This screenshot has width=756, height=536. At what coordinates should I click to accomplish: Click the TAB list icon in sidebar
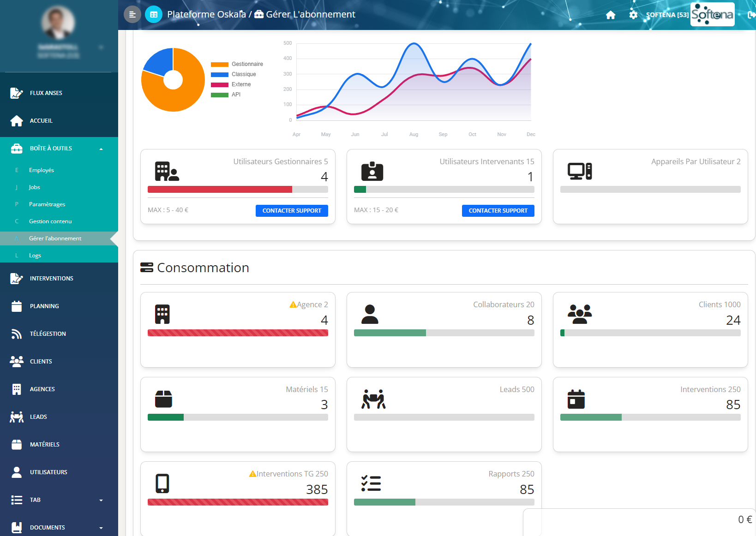pyautogui.click(x=17, y=500)
